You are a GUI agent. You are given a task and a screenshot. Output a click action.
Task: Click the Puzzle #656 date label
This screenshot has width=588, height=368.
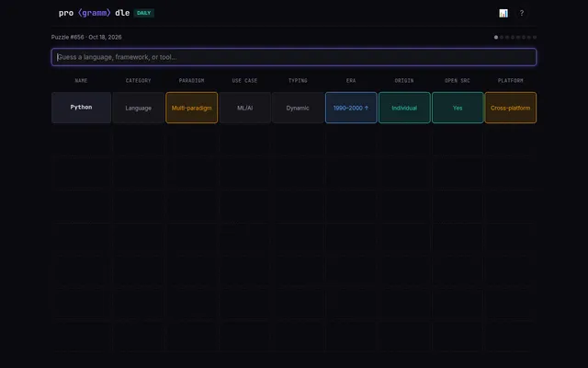[x=86, y=37]
